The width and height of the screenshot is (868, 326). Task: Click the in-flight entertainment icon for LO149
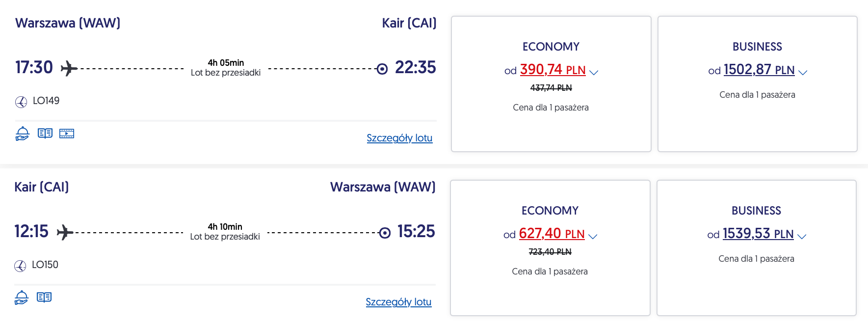67,134
